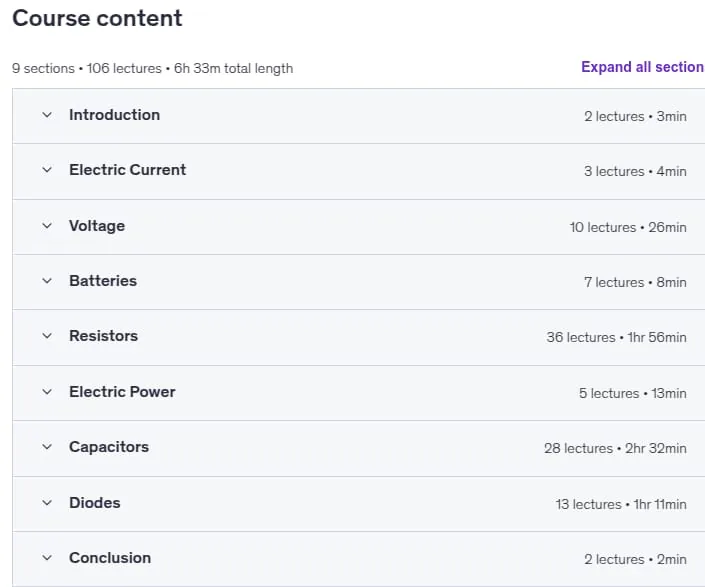
Task: Click '28 lectures • 2hr 32min' row info
Action: click(615, 448)
